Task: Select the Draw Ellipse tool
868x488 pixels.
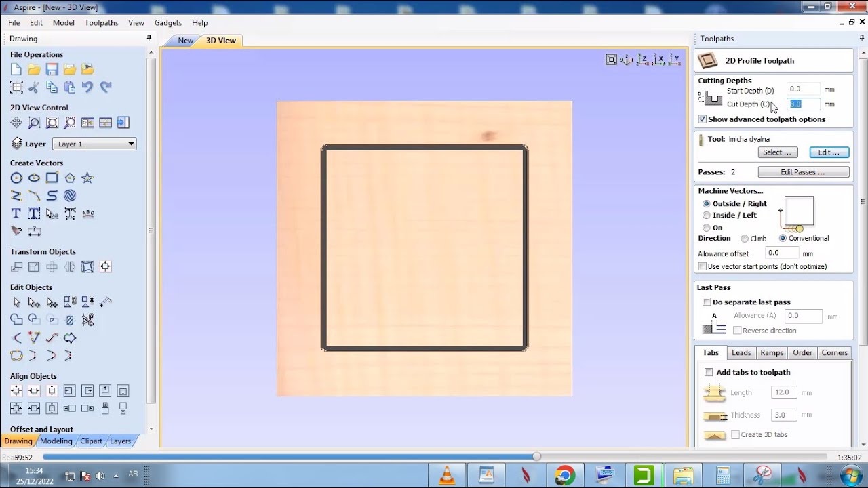Action: (x=34, y=178)
